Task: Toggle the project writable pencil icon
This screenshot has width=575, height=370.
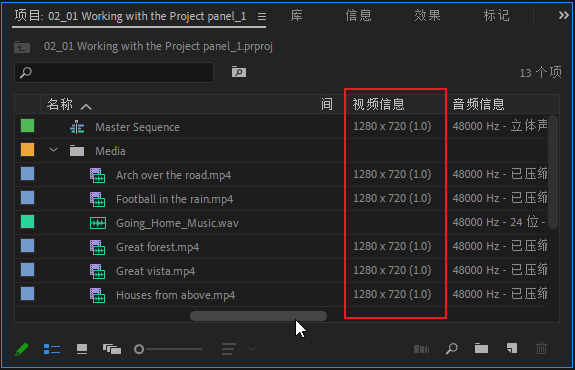Action: point(22,349)
